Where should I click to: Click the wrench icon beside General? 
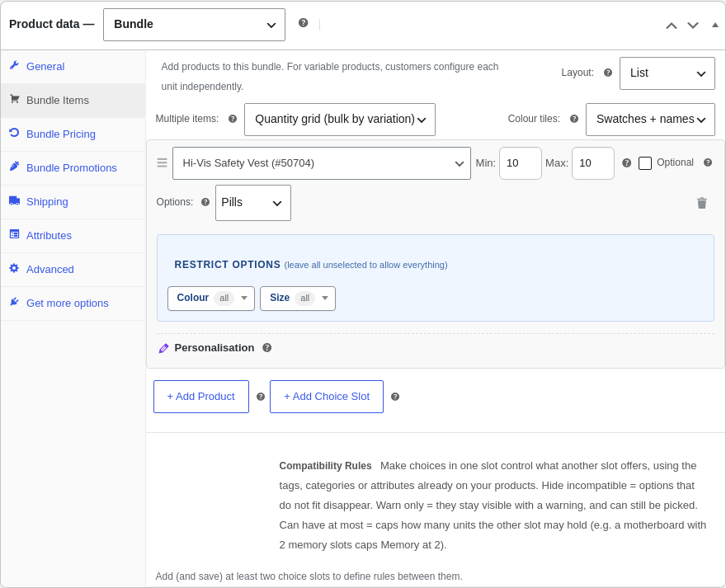coord(14,65)
